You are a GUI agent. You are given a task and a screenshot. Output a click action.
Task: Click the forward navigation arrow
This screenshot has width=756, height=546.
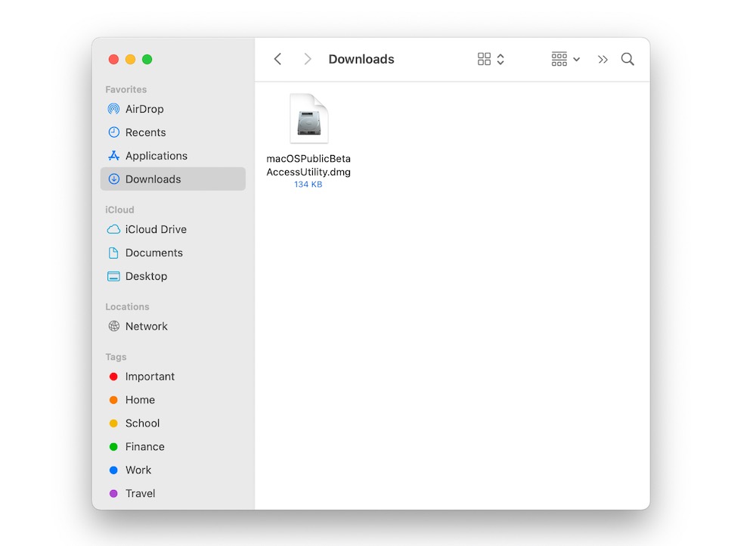click(307, 59)
